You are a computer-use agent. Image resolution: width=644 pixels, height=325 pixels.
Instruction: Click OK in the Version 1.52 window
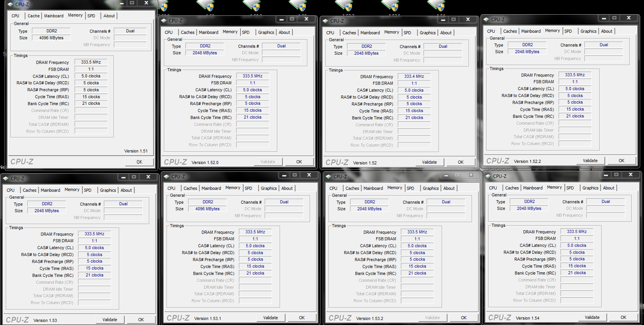[x=461, y=162]
